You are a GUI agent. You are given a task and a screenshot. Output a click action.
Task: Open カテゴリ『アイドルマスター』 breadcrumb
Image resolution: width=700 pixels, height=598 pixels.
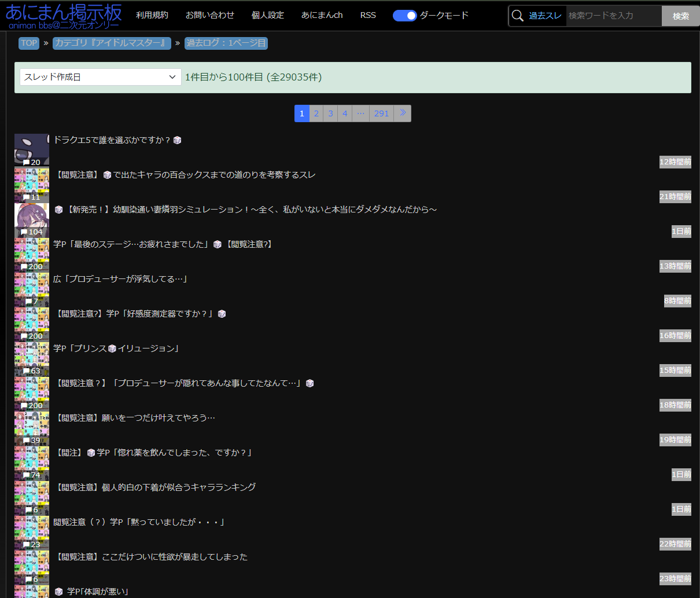[112, 43]
